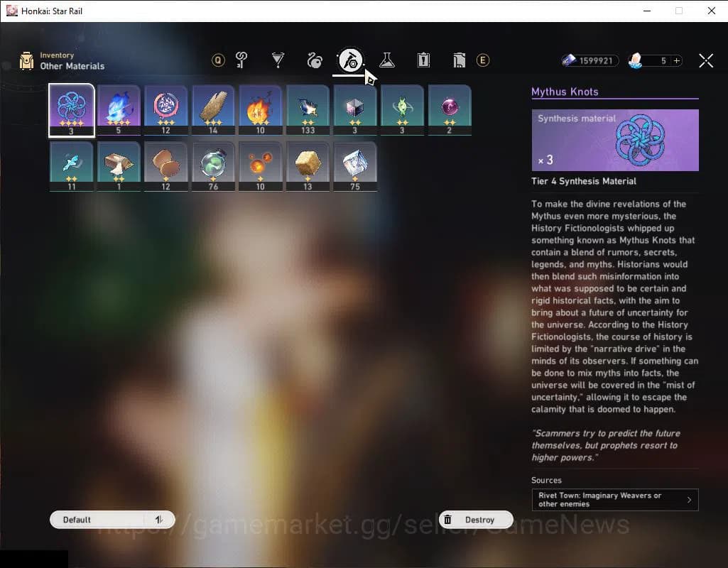Viewport: 728px width, 568px height.
Task: Open the swirl-and-orb inventory tab
Action: click(315, 60)
